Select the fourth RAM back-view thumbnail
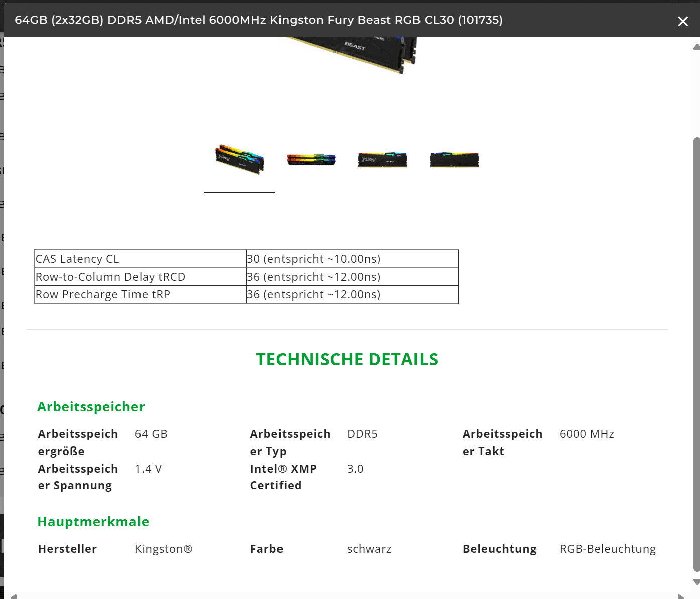This screenshot has width=700, height=599. [454, 160]
